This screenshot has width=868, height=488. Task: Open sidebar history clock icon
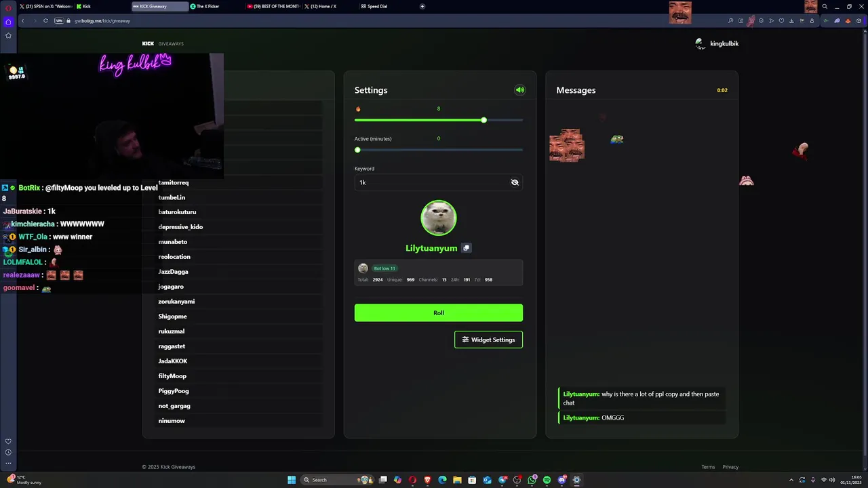tap(8, 452)
